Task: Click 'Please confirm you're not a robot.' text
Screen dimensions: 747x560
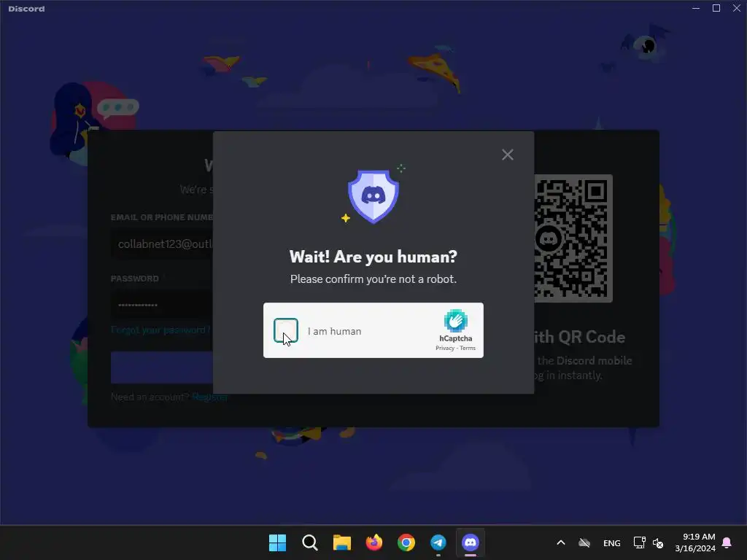Action: pos(373,279)
